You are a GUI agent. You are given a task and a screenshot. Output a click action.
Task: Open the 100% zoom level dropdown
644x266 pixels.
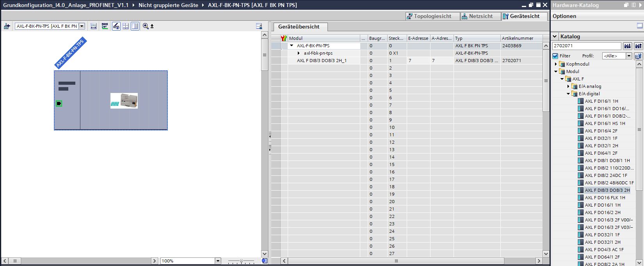(x=218, y=261)
